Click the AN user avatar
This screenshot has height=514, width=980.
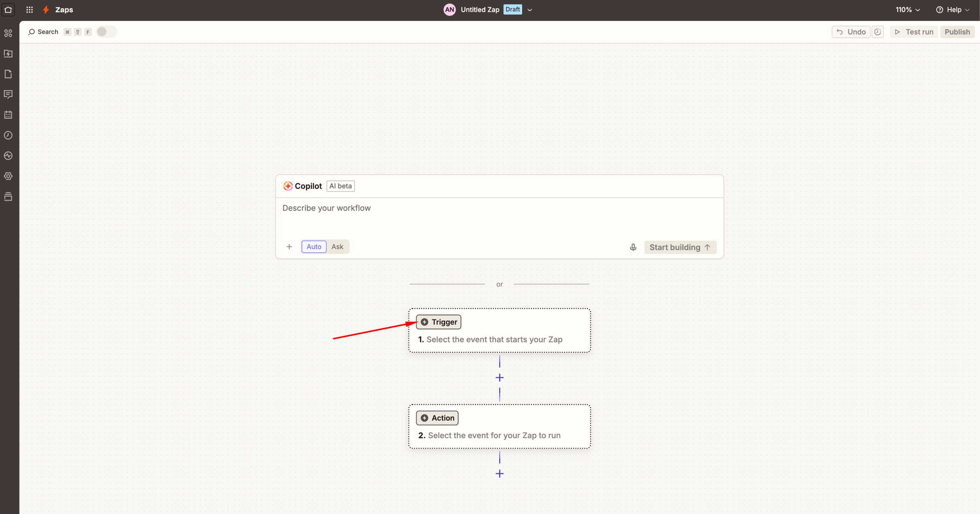click(x=450, y=10)
